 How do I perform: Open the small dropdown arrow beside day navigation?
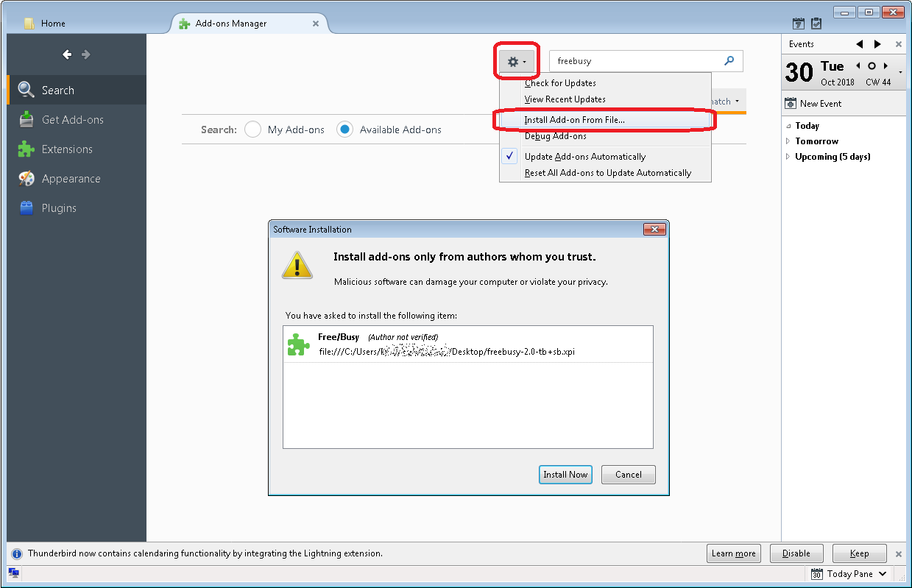point(900,71)
